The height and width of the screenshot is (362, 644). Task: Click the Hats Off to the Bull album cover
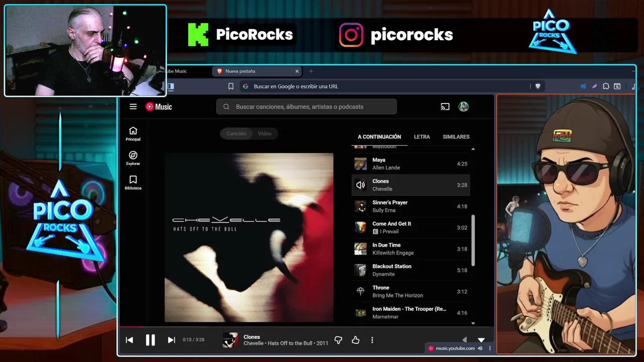pyautogui.click(x=249, y=237)
